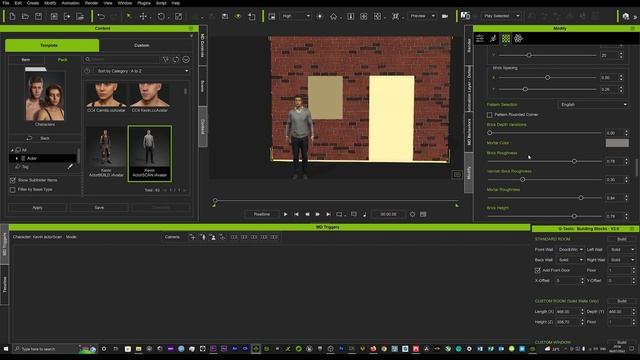
Task: Click the Realtime button near playback controls
Action: click(262, 214)
